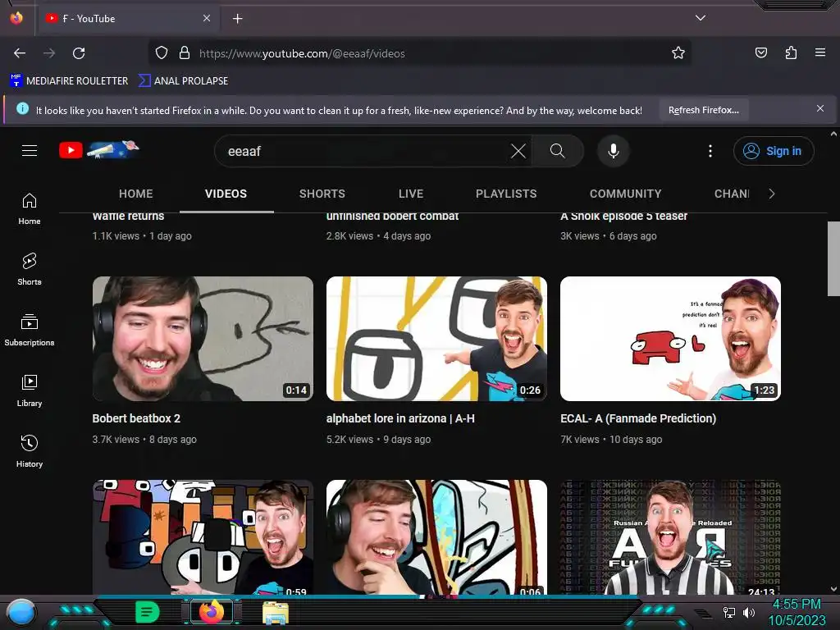The width and height of the screenshot is (840, 630).
Task: Switch to the channel HOME tab
Action: [136, 194]
